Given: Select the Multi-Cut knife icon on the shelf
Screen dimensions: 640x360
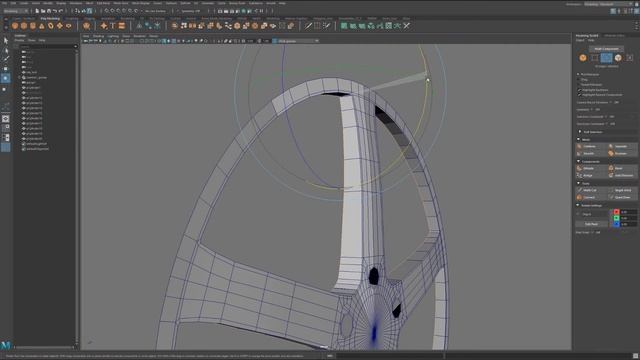Looking at the screenshot, I should [x=308, y=26].
